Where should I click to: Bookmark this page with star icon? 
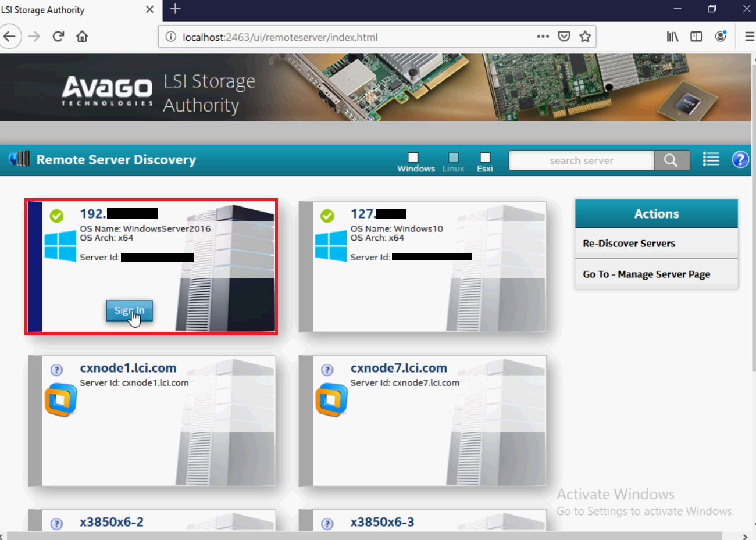tap(585, 37)
